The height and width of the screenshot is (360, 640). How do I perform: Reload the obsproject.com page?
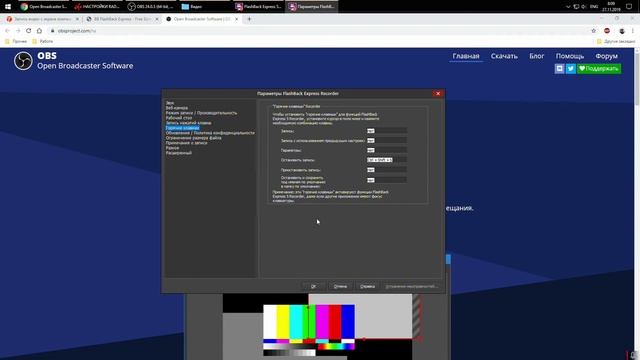[x=29, y=31]
